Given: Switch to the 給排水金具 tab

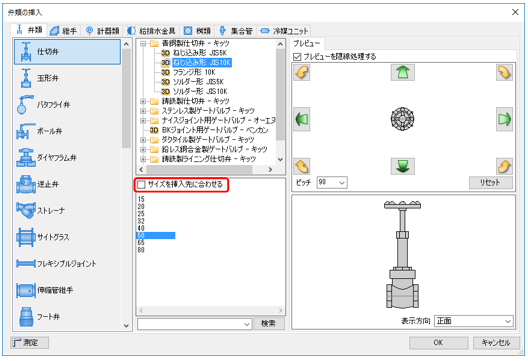Looking at the screenshot, I should point(152,31).
